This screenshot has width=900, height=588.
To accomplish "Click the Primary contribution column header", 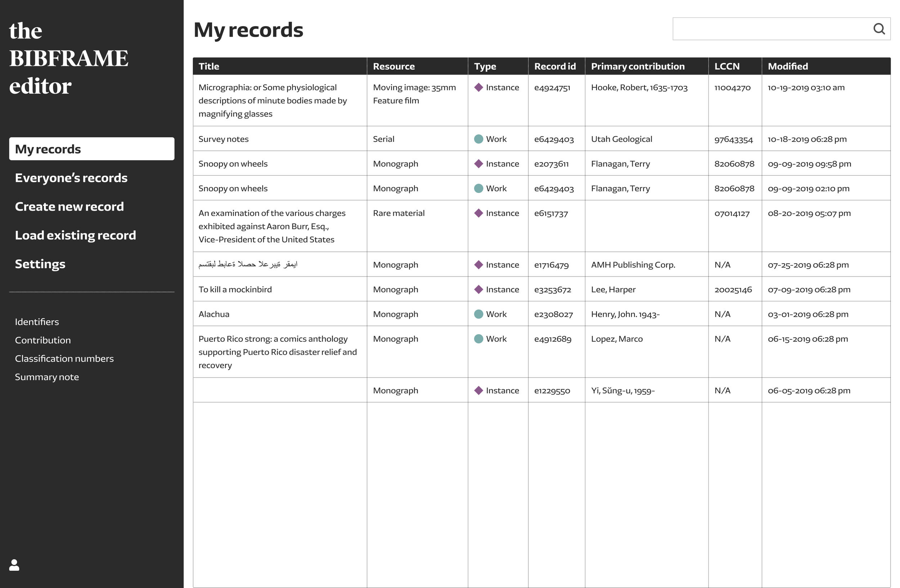I will coord(638,67).
